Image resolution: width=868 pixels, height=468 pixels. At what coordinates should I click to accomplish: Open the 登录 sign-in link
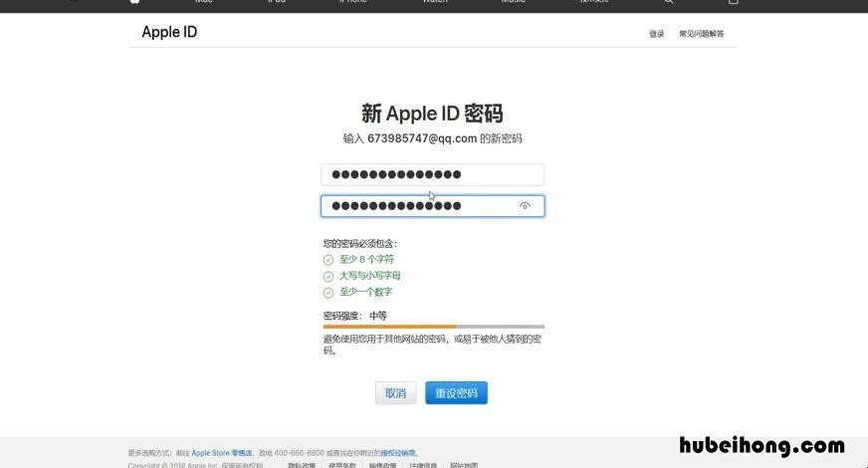[x=657, y=34]
